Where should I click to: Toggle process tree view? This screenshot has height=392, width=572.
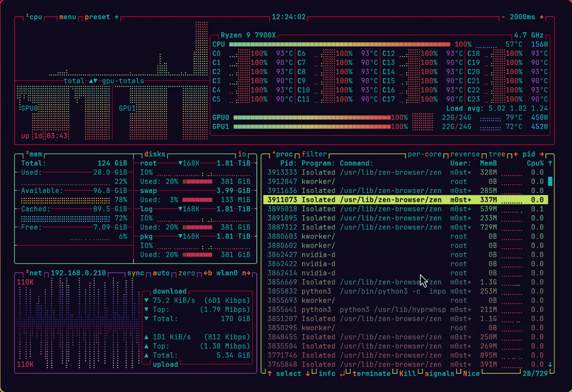[x=497, y=154]
